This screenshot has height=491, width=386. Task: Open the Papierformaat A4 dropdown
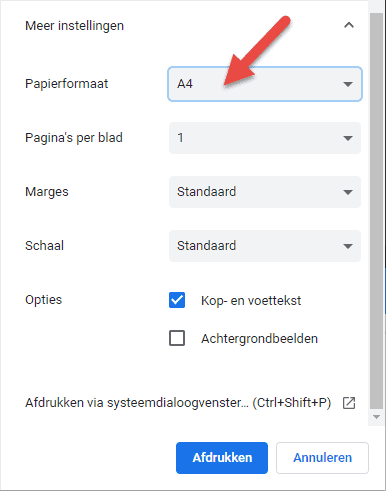click(265, 84)
